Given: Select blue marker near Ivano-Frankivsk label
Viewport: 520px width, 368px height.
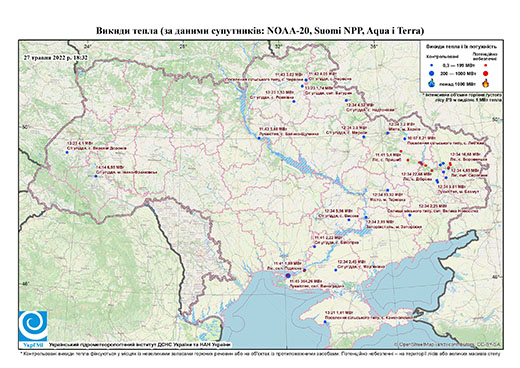Looking at the screenshot, I should point(96,176).
